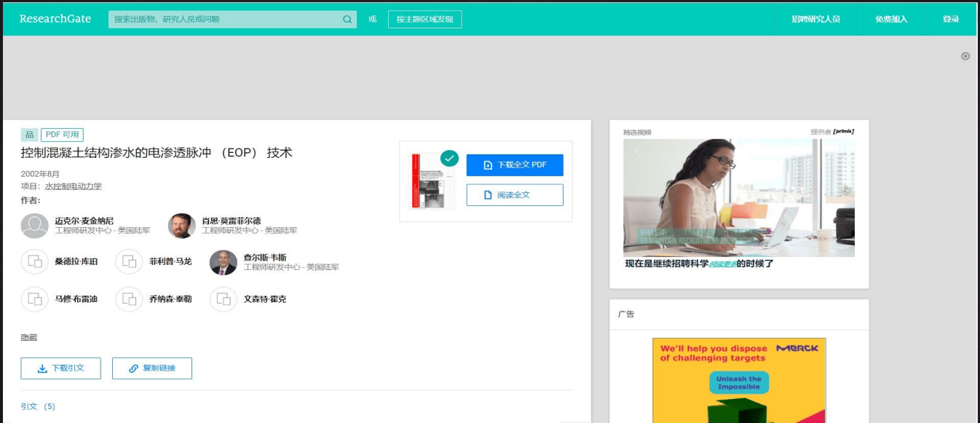Switch to the 引文 (5) tab
The image size is (980, 423).
coord(38,406)
